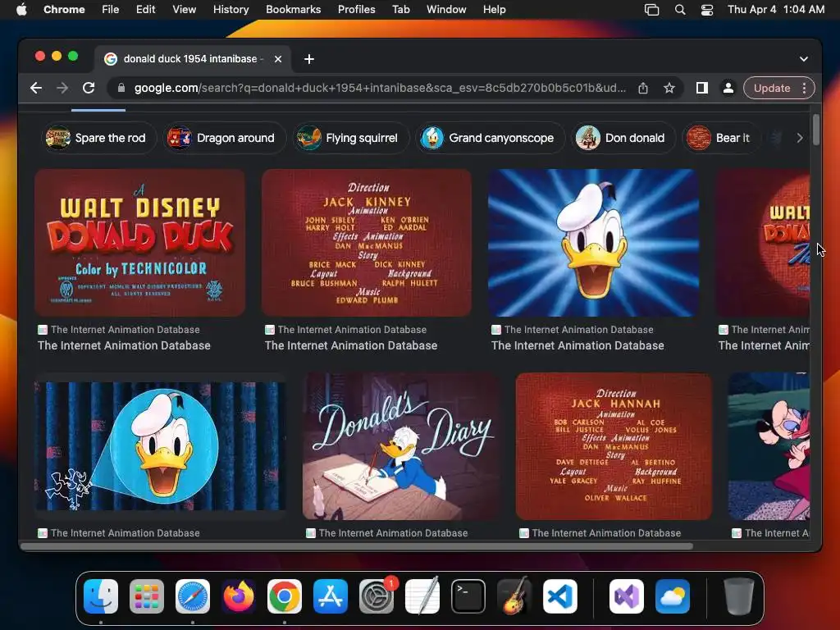Open the Edit menu

pos(145,10)
